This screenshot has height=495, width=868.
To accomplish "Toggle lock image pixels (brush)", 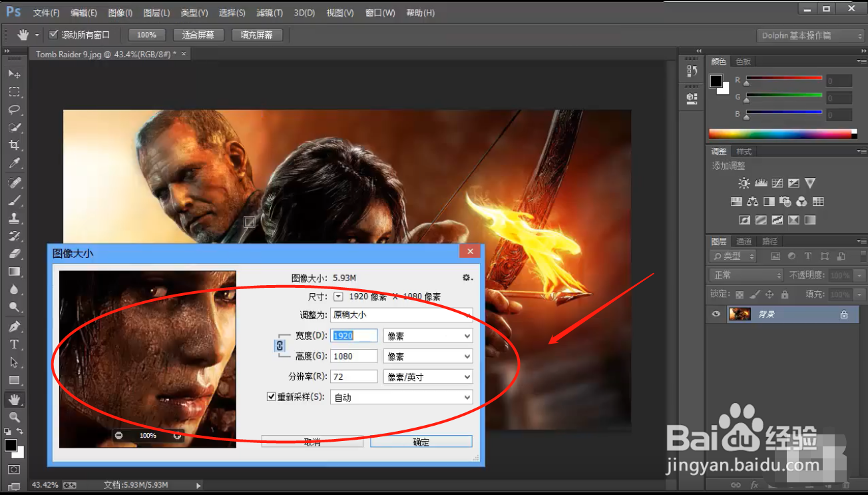I will [755, 294].
